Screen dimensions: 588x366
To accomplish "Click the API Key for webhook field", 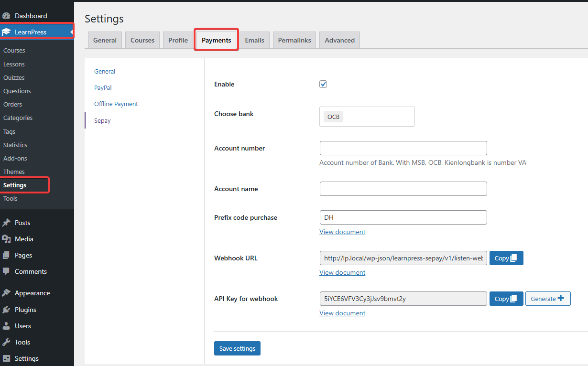I will 403,299.
